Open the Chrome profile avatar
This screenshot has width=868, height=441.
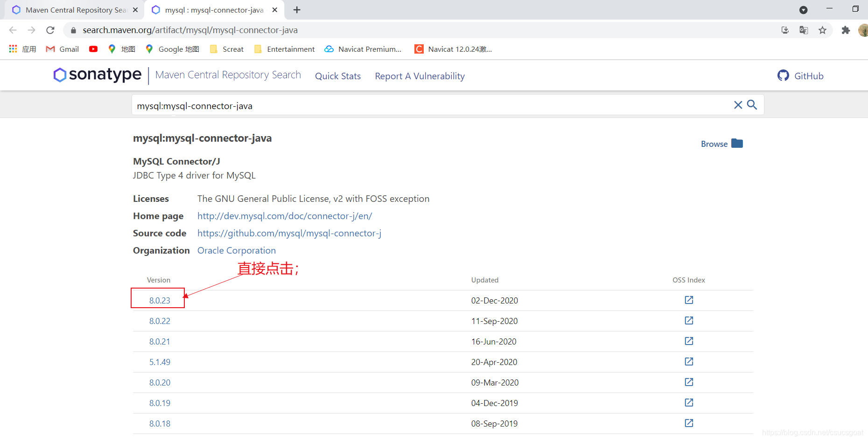click(x=863, y=30)
